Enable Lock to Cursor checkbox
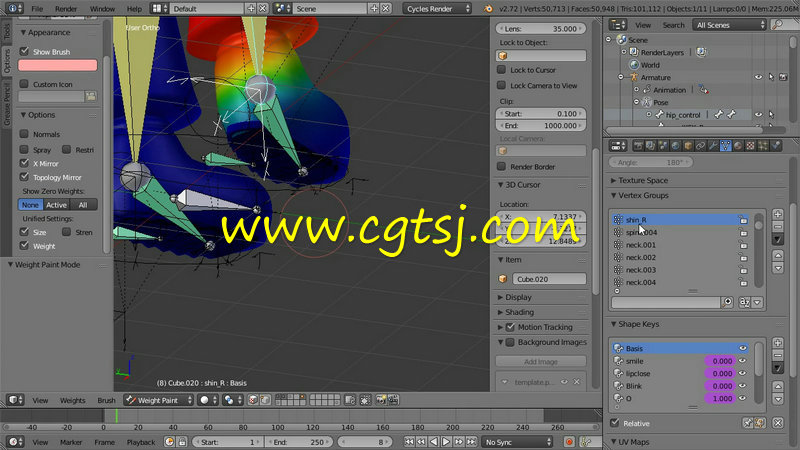 coord(502,69)
